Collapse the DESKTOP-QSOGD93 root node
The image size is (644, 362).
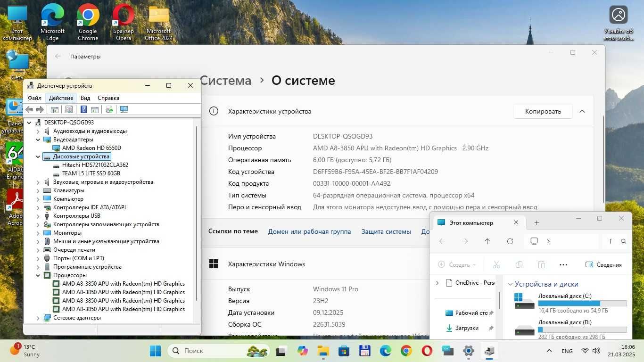pos(29,123)
